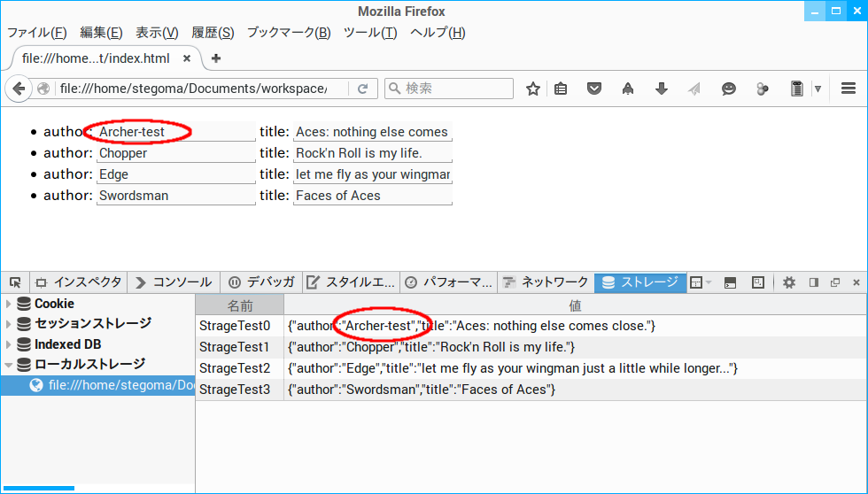Open the 表示(V) menu
Viewport: 868px width, 494px height.
click(x=158, y=33)
